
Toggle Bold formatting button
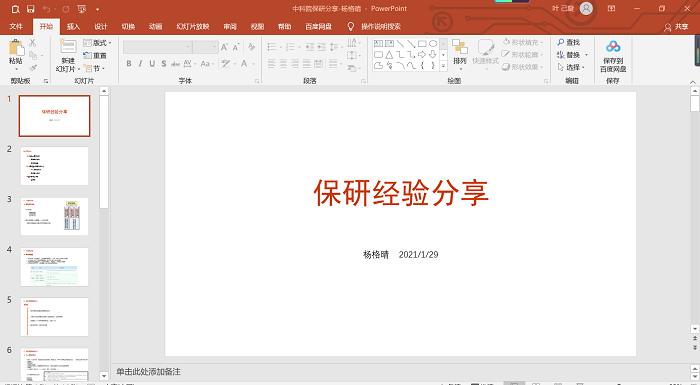point(129,64)
